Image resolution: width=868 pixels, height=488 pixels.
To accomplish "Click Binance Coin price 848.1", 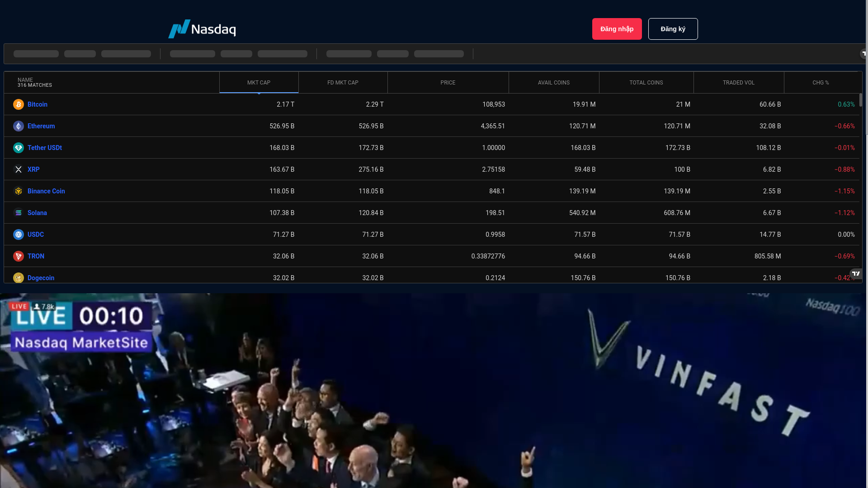I will pyautogui.click(x=497, y=191).
